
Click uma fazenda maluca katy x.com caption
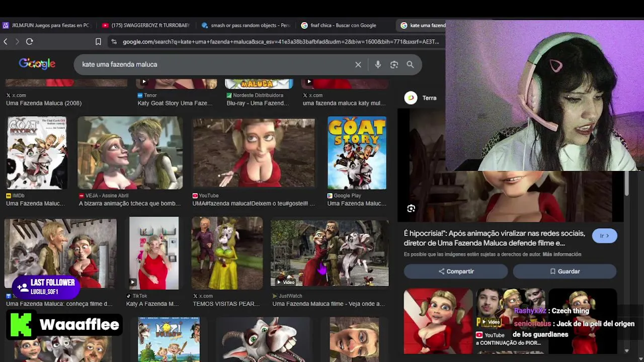pyautogui.click(x=344, y=103)
